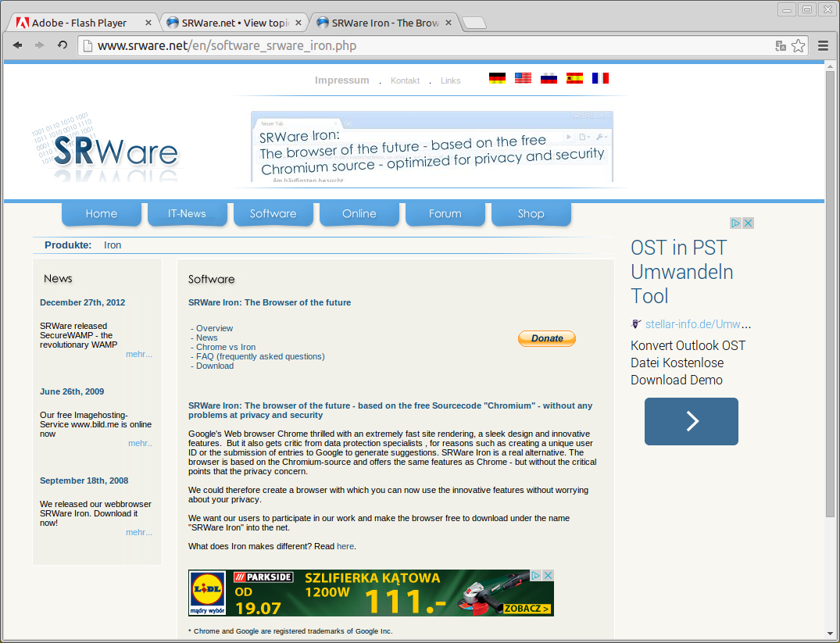
Task: Open the News link under Software
Action: point(207,338)
